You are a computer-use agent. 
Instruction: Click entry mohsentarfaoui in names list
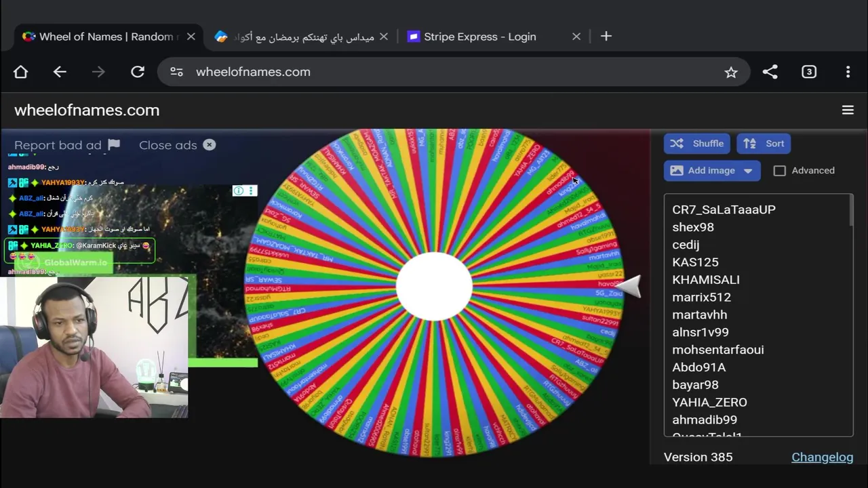717,350
